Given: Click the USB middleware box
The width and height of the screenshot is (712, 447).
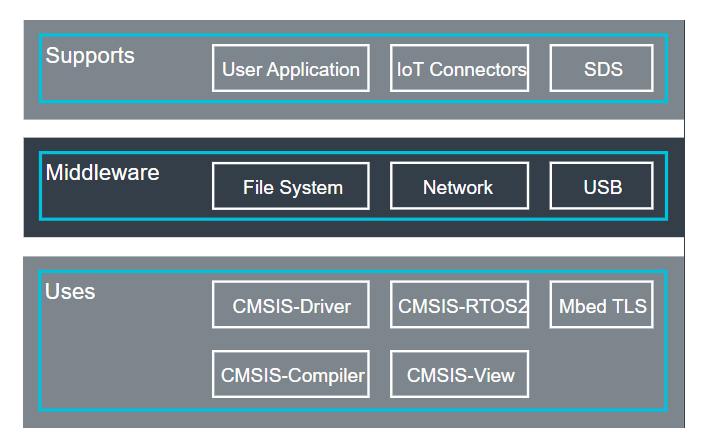Looking at the screenshot, I should coord(602,187).
